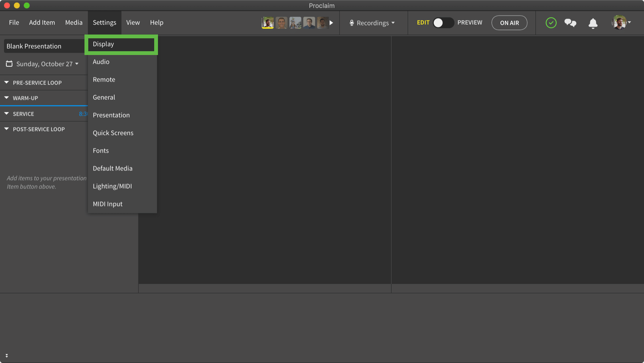This screenshot has height=363, width=644.
Task: Click the first team member avatar
Action: (x=268, y=23)
